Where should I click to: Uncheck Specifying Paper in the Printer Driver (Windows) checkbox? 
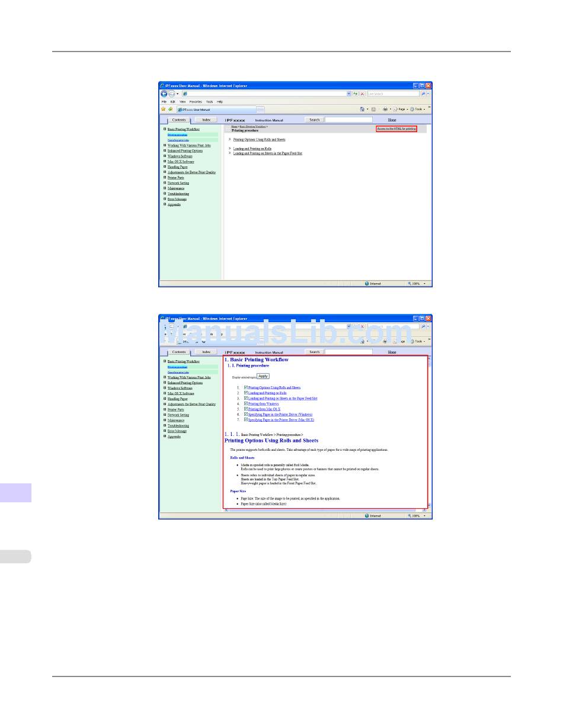tap(246, 415)
